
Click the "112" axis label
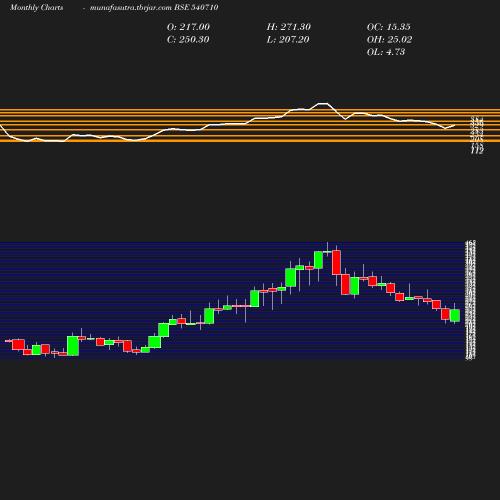click(477, 151)
